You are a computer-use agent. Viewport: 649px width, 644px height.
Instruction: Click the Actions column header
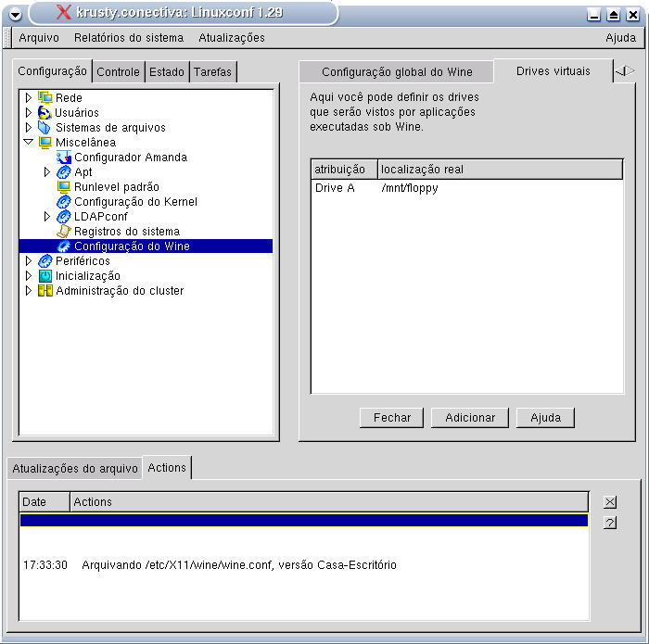(x=329, y=501)
